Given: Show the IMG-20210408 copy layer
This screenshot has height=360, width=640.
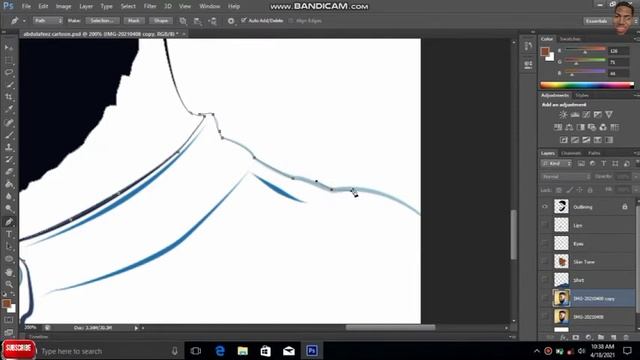Looking at the screenshot, I should point(545,298).
